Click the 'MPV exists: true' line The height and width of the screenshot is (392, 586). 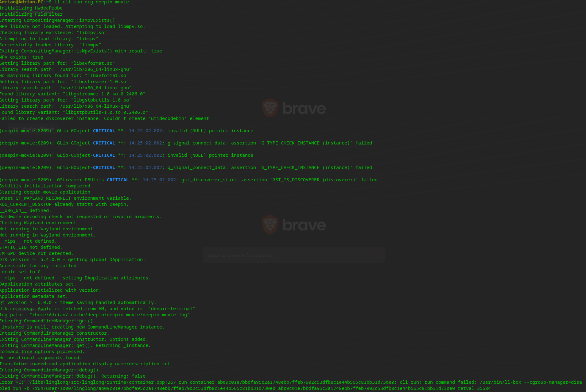21,57
